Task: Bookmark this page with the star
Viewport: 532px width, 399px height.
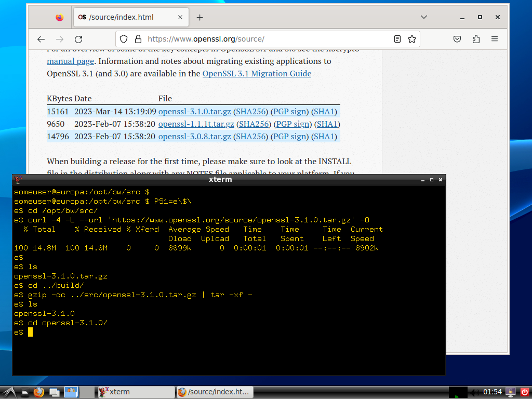Action: (x=412, y=39)
